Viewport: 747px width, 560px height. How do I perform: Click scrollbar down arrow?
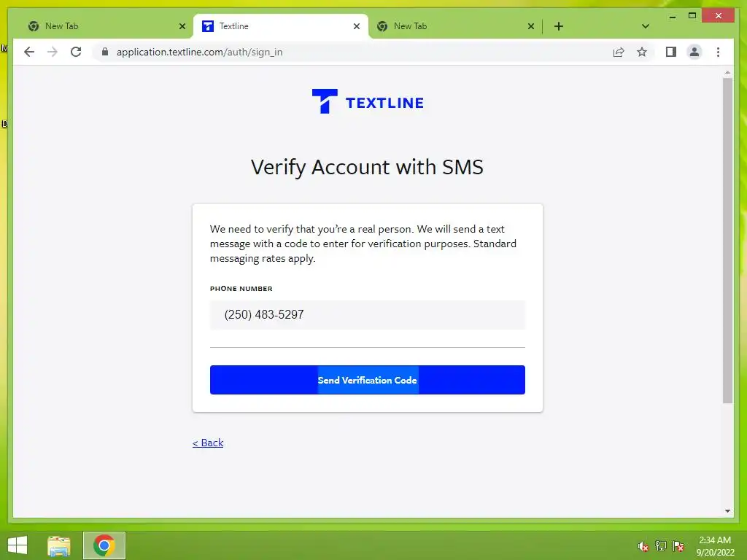(727, 511)
